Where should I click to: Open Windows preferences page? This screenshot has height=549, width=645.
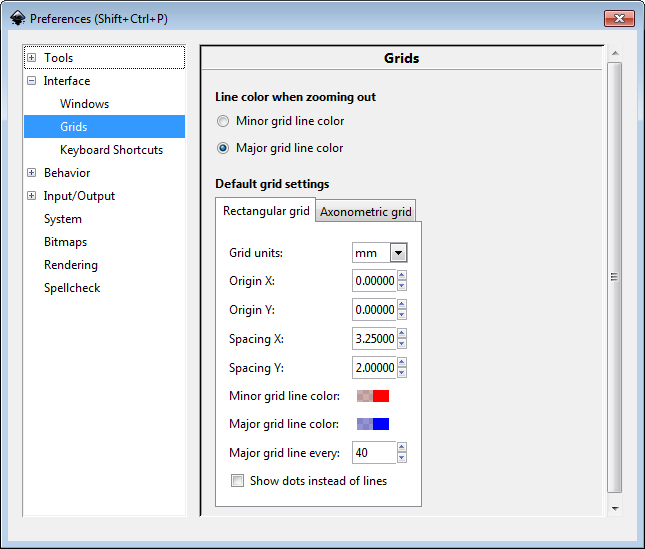[x=84, y=104]
